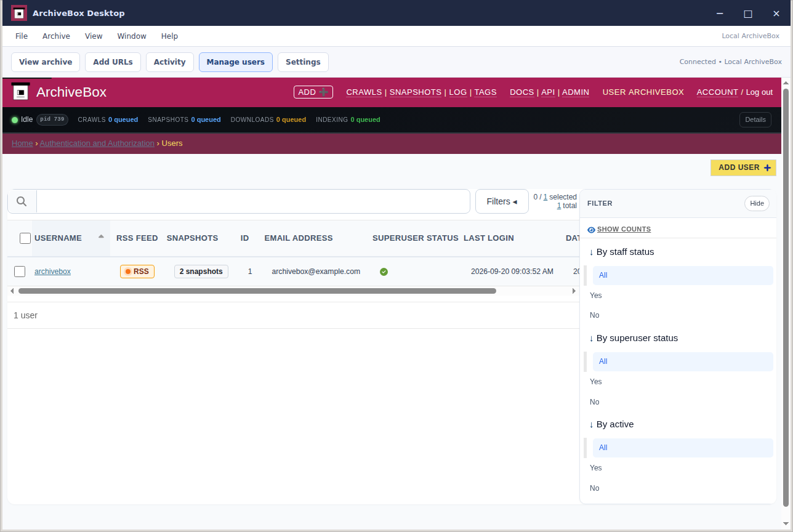Select 'All' under By active

pyautogui.click(x=683, y=448)
